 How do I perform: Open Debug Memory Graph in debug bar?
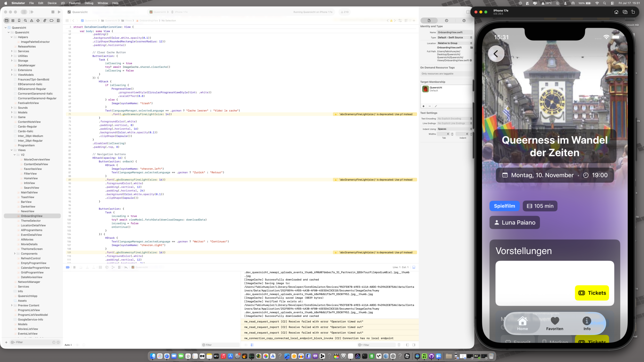pos(113,267)
